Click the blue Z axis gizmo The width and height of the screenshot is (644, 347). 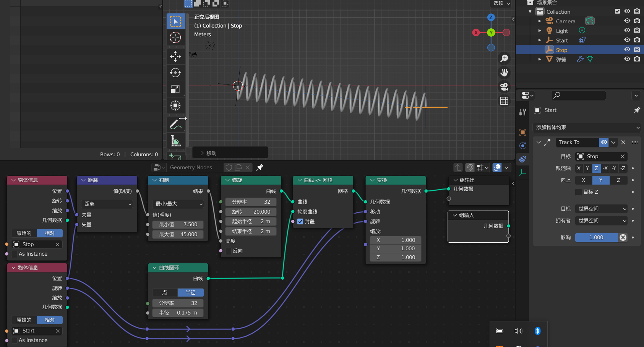491,17
